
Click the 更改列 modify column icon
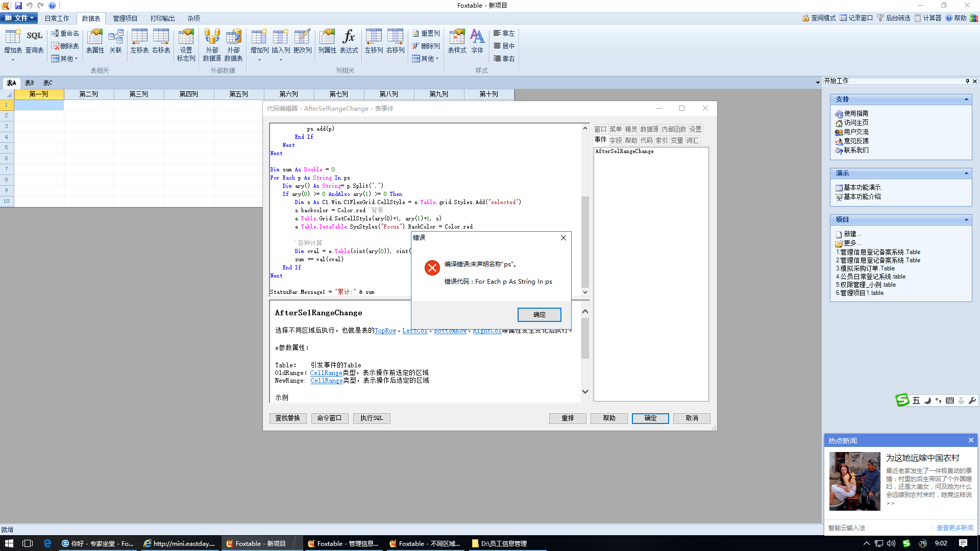click(302, 41)
